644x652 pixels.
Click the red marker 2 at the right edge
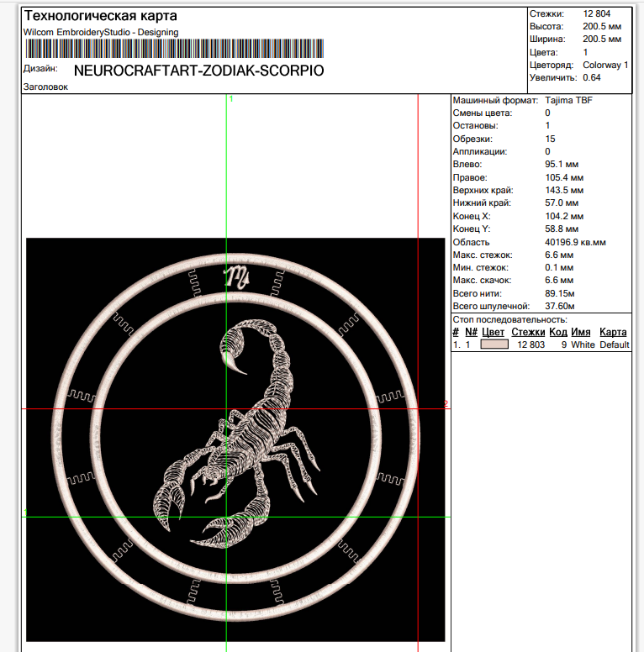coord(446,405)
